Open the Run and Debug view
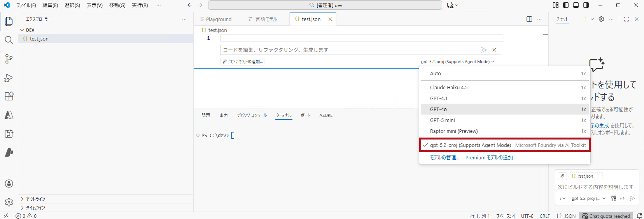Screen dimensions: 644x219 click(x=9, y=78)
